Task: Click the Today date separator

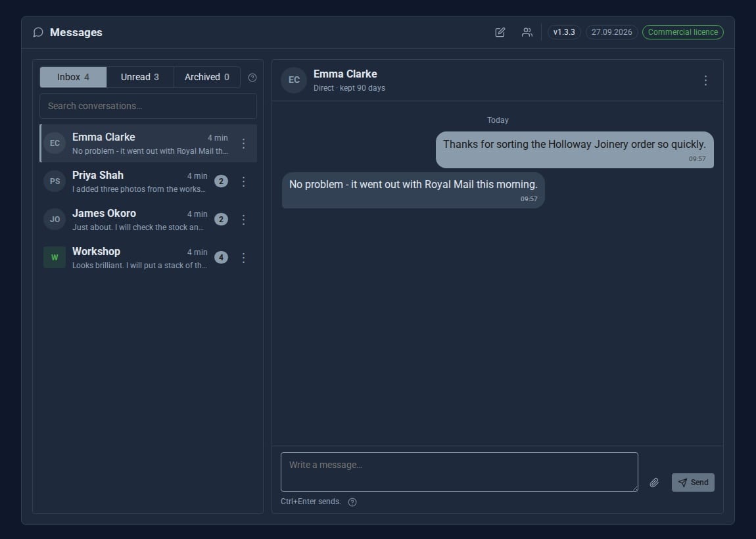Action: (498, 120)
